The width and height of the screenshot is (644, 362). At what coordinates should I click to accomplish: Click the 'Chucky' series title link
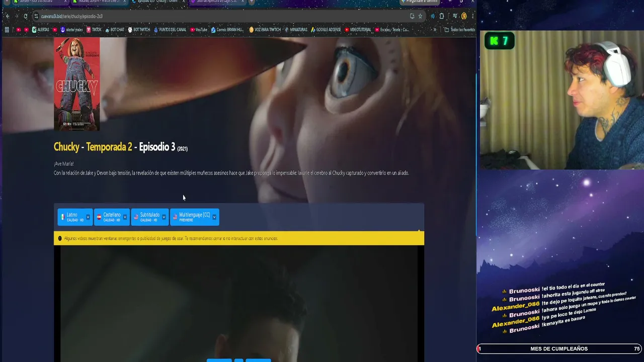[66, 147]
